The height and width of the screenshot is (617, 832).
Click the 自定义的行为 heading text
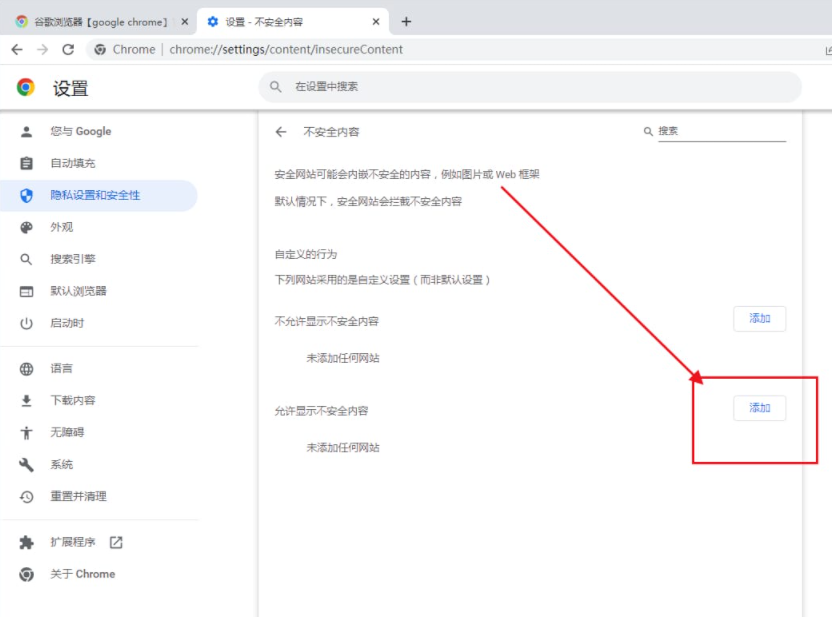click(x=306, y=254)
